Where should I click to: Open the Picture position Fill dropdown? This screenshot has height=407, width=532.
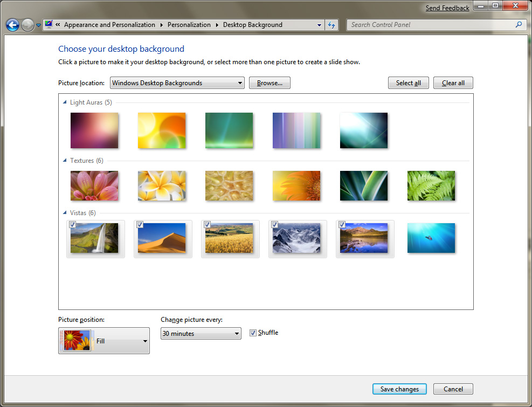[x=104, y=341]
